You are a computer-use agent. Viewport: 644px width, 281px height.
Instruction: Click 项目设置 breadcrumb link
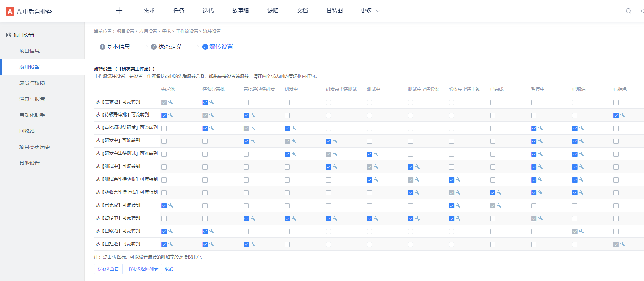click(126, 31)
